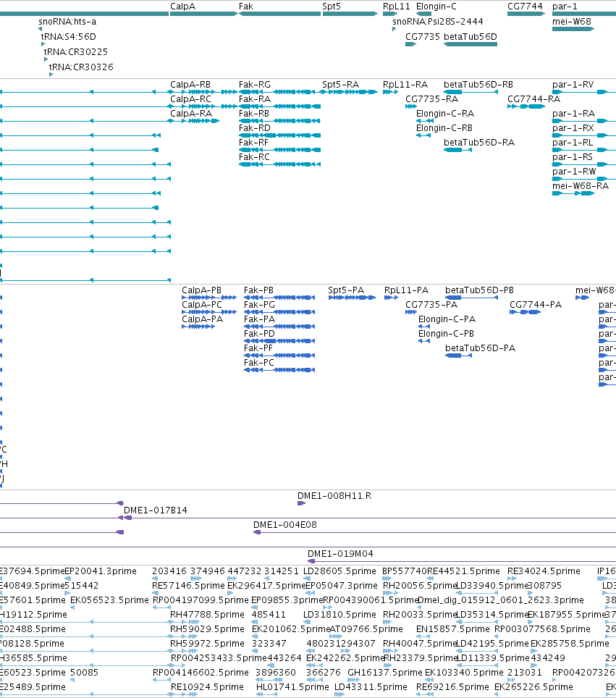Click the Elongin-C-RB transcript
Viewport: 616px width, 698px height.
tap(423, 135)
